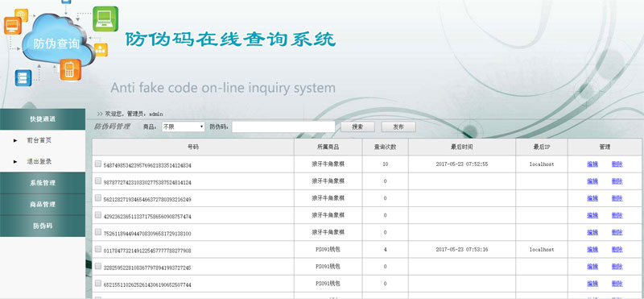Click the 搜索 button
This screenshot has width=644, height=299.
click(x=357, y=127)
